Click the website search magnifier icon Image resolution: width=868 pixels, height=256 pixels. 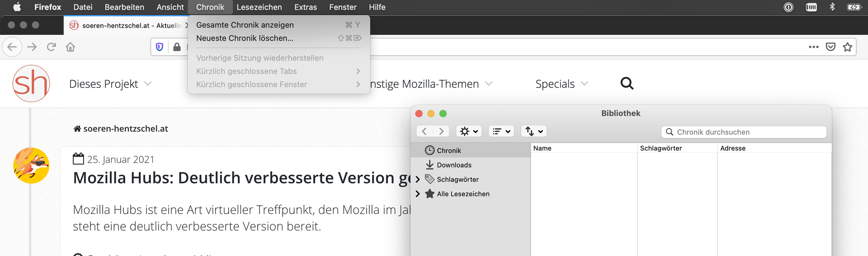click(627, 84)
